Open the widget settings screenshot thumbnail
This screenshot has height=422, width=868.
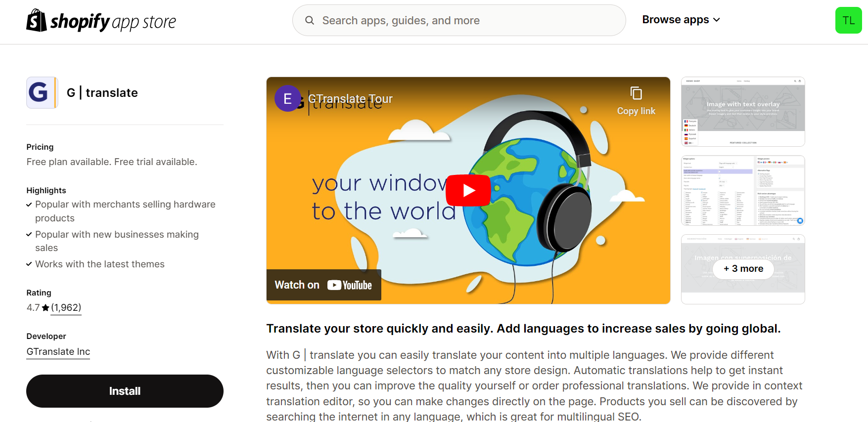pyautogui.click(x=743, y=191)
